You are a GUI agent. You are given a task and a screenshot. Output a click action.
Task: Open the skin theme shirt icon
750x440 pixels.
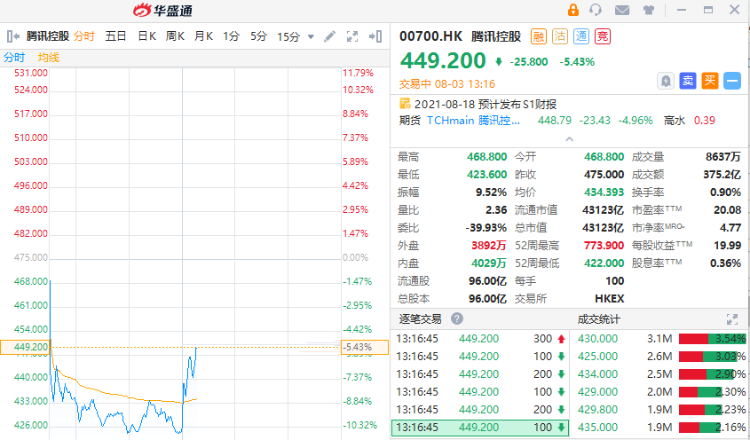649,10
